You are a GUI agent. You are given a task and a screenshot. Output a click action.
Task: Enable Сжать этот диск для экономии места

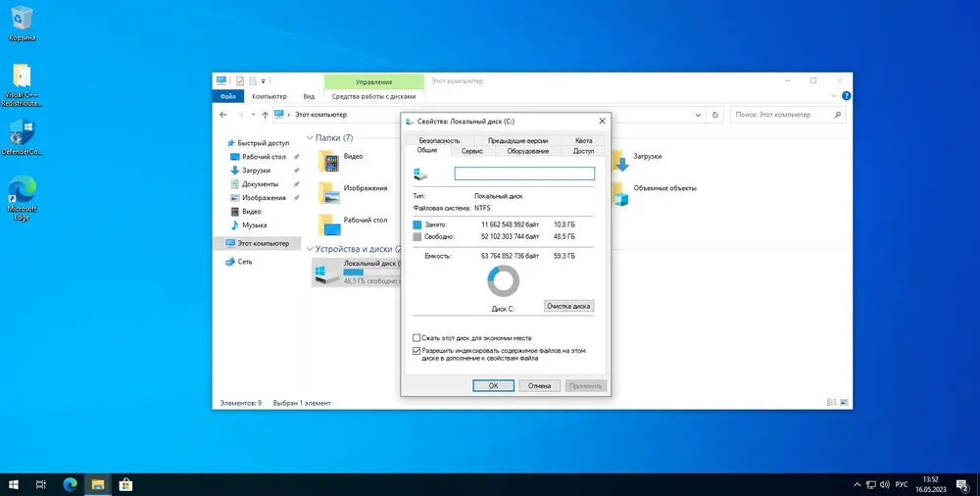pyautogui.click(x=416, y=338)
